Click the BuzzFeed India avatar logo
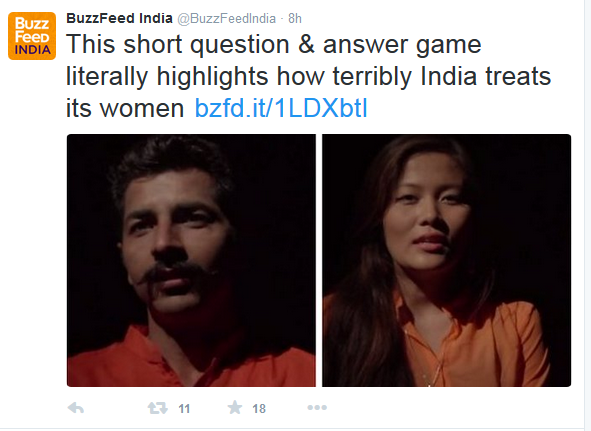The height and width of the screenshot is (431, 591). (32, 36)
